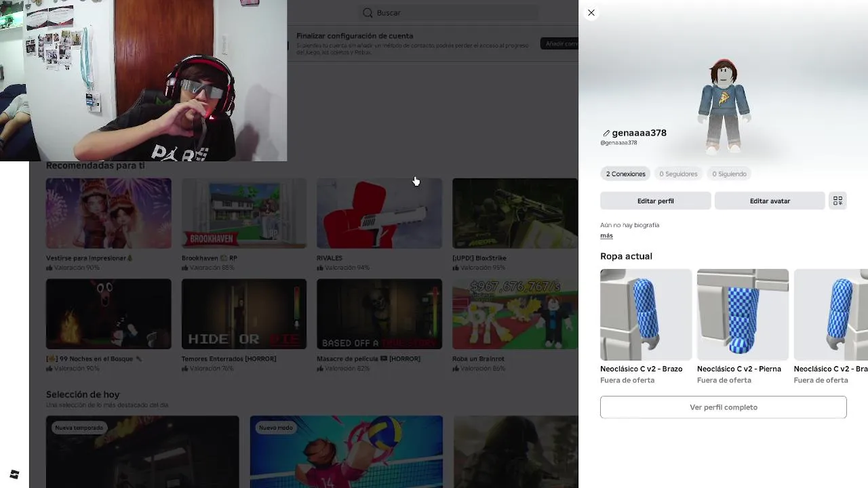The image size is (868, 488).
Task: Open the 0 Seguidores tab
Action: click(x=678, y=174)
